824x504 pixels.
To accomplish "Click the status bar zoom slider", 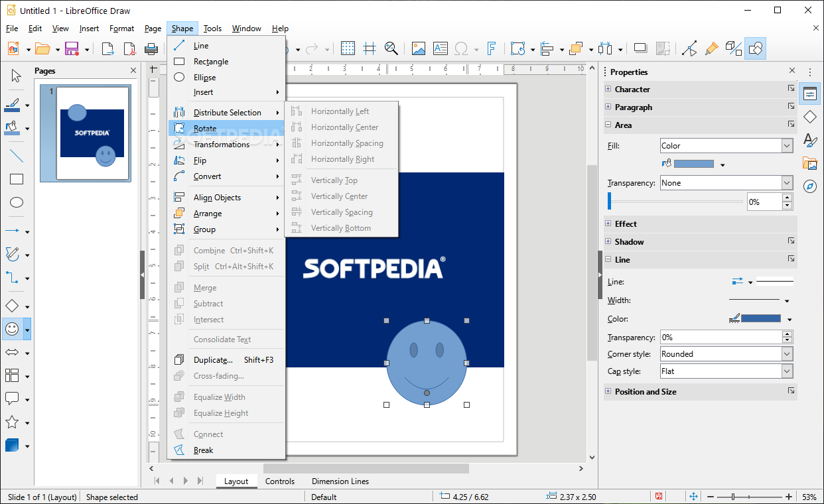I will [x=751, y=496].
